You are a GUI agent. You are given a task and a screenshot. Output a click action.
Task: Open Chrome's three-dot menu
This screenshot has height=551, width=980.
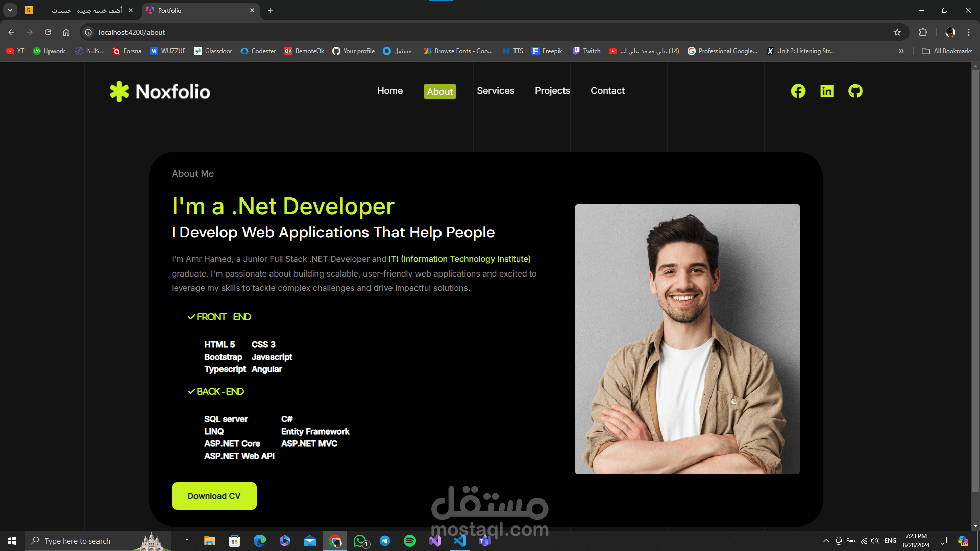(969, 32)
